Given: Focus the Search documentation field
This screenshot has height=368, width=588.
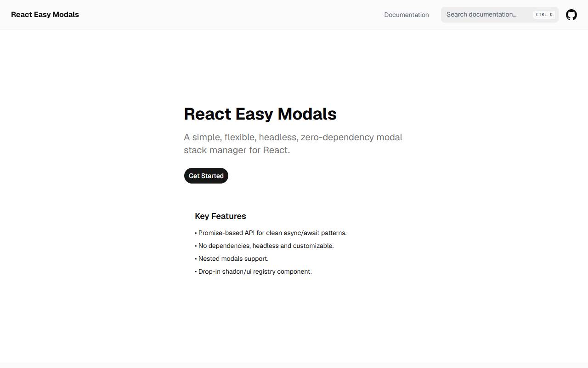Looking at the screenshot, I should [500, 15].
